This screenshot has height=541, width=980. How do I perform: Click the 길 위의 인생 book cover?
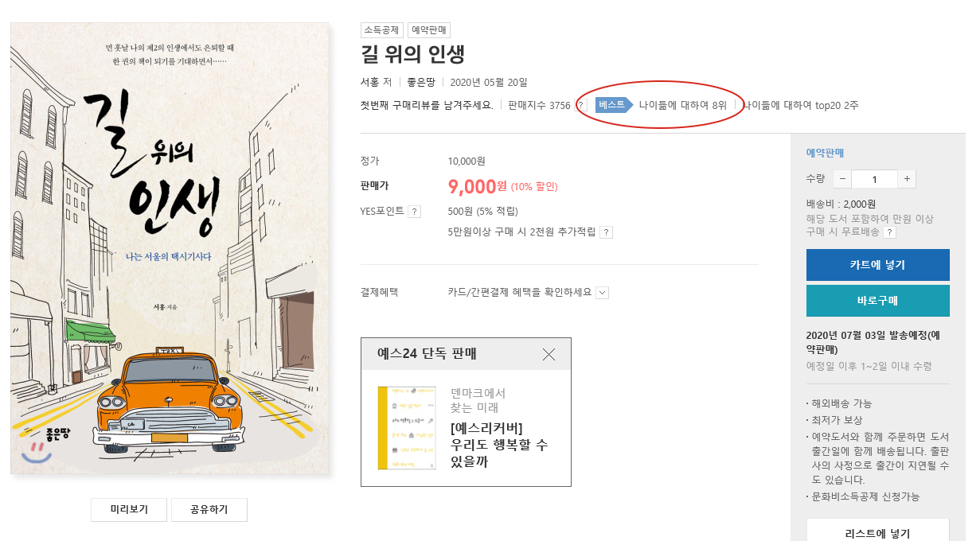170,249
